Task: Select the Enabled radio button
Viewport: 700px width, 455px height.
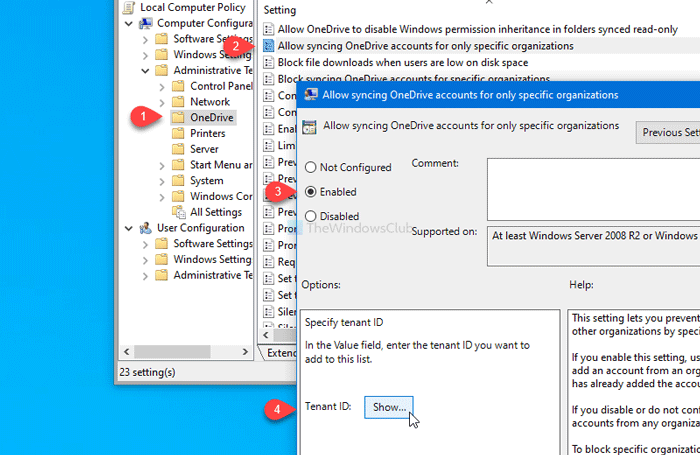Action: [x=310, y=192]
